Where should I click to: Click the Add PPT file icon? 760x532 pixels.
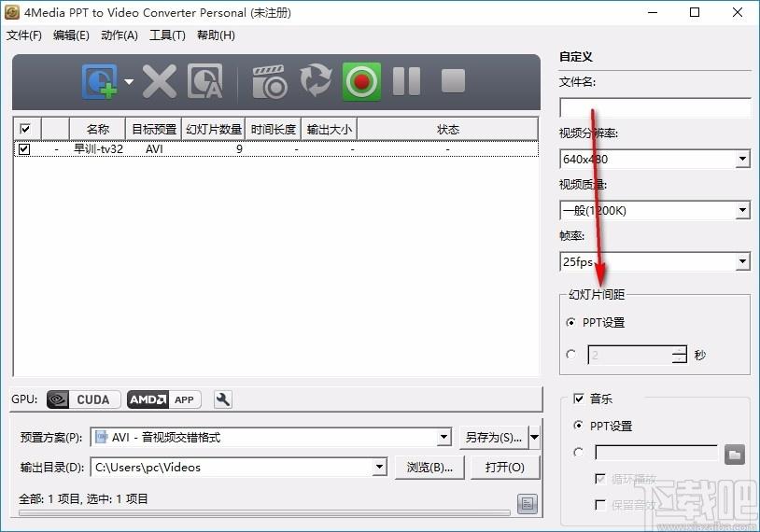[x=100, y=81]
